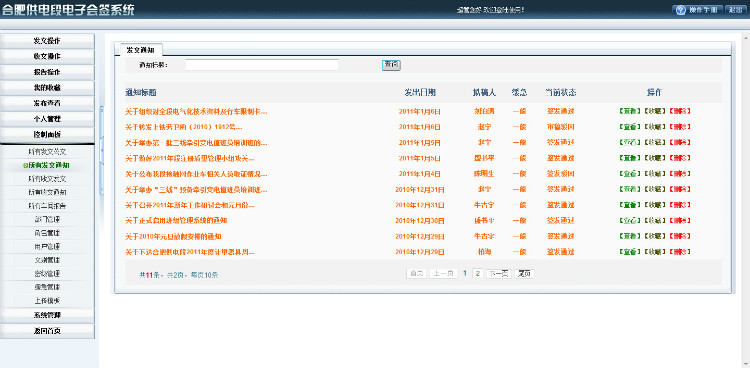Click the 2010年12月30日 date cell
750x376 pixels.
(419, 221)
